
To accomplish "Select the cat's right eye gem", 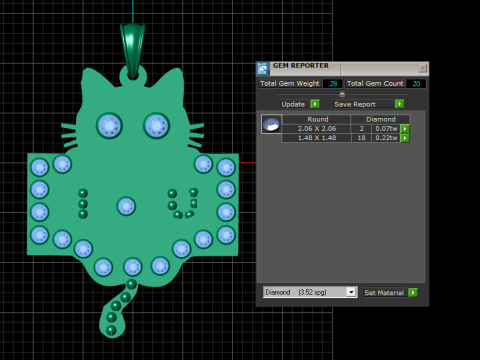I will pos(156,126).
